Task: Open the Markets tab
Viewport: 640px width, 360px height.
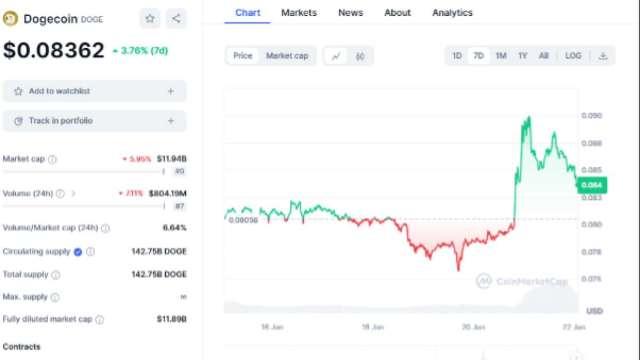Action: [299, 13]
